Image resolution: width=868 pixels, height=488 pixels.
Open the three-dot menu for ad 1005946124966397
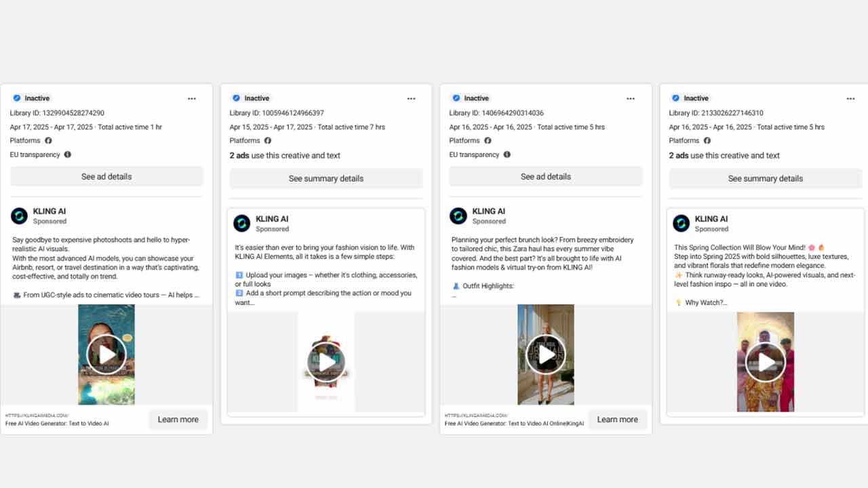point(412,99)
